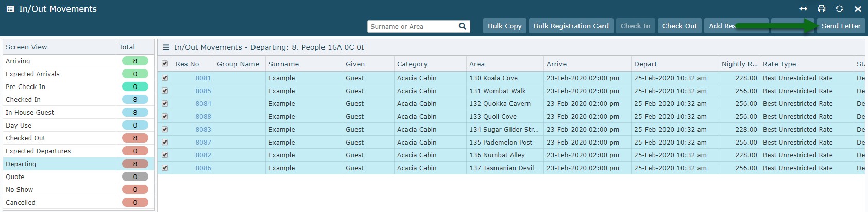Uncheck reservation 8086 row checkbox
The width and height of the screenshot is (868, 212).
pos(165,168)
